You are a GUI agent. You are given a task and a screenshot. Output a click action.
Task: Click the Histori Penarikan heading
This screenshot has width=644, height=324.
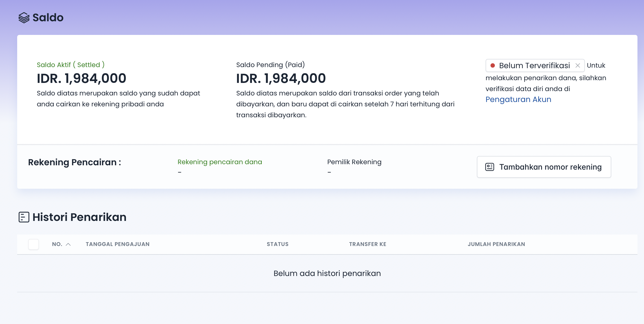[79, 217]
